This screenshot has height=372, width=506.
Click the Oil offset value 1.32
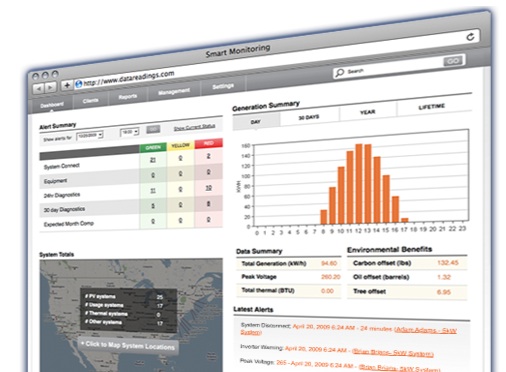(444, 277)
